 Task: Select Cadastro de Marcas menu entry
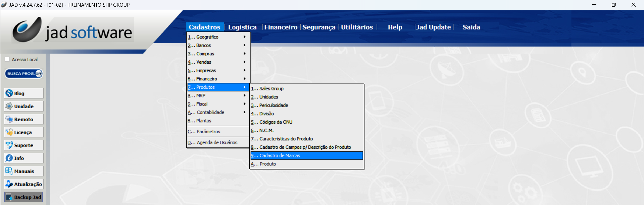pos(306,156)
